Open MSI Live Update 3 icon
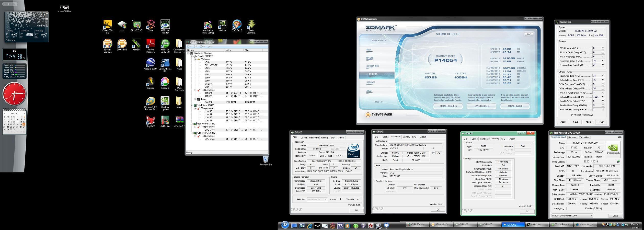The width and height of the screenshot is (644, 230). click(x=165, y=46)
